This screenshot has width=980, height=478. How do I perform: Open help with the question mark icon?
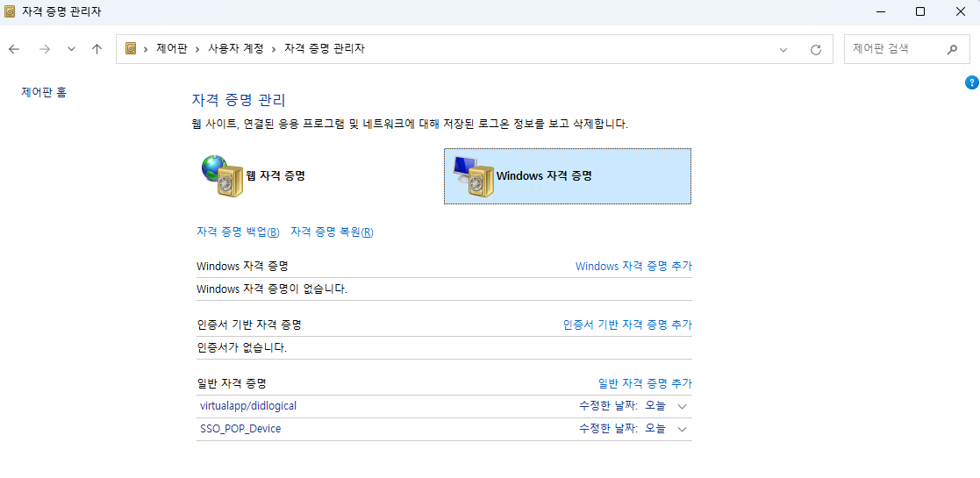972,82
